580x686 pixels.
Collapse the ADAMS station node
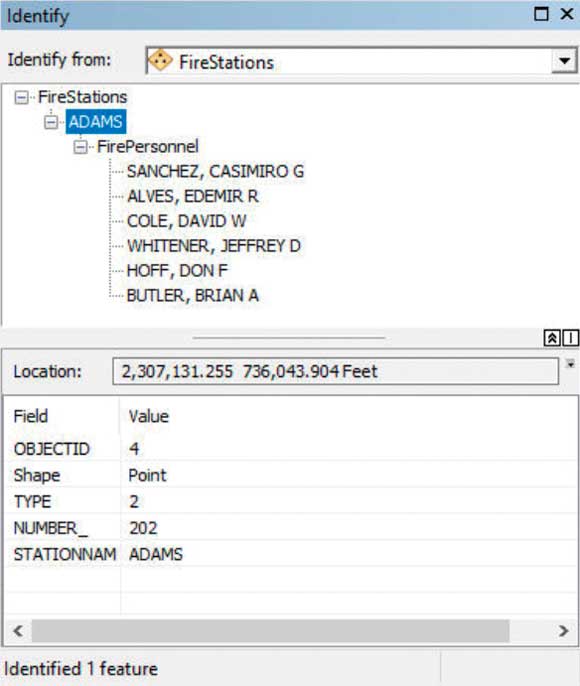[51, 122]
